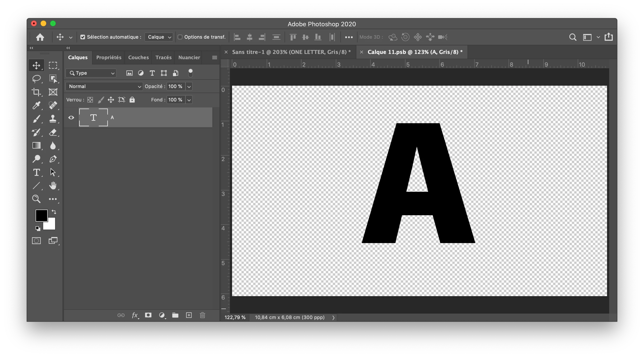This screenshot has width=644, height=357.
Task: Click the Hand tool
Action: [x=53, y=186]
